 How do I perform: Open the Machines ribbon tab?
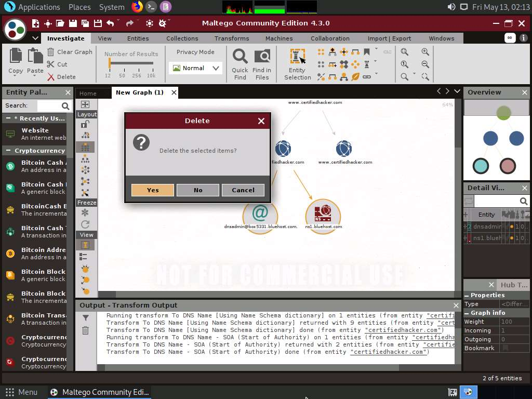click(279, 38)
